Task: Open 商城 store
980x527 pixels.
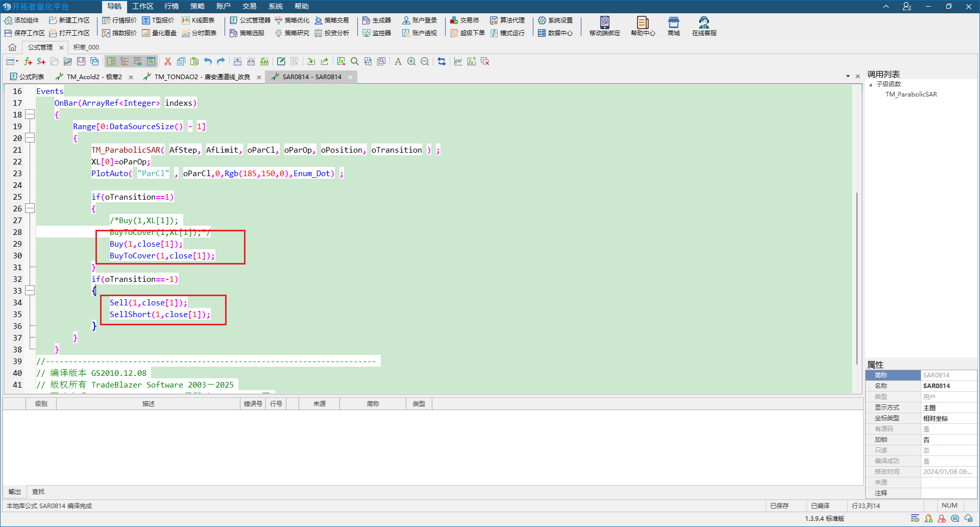Action: pyautogui.click(x=674, y=26)
